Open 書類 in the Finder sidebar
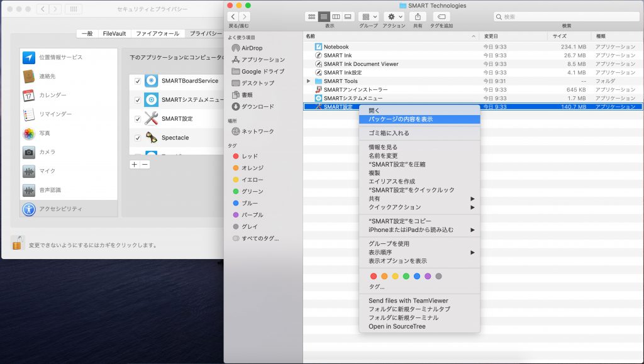Image resolution: width=644 pixels, height=364 pixels. coord(242,95)
